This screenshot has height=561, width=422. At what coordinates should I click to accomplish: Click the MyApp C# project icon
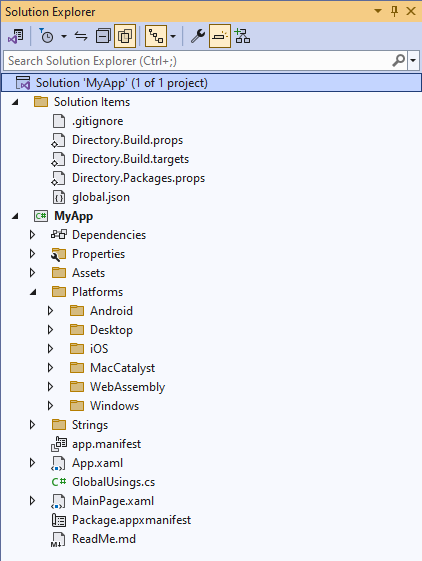(x=41, y=216)
